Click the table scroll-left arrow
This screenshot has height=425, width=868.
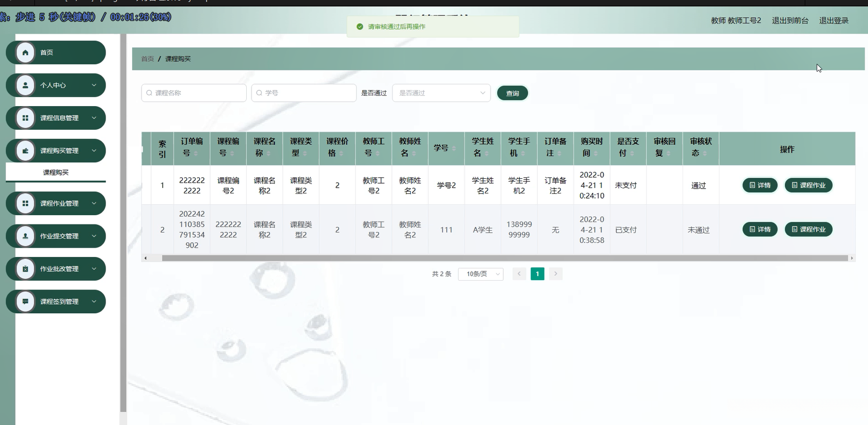pyautogui.click(x=145, y=258)
